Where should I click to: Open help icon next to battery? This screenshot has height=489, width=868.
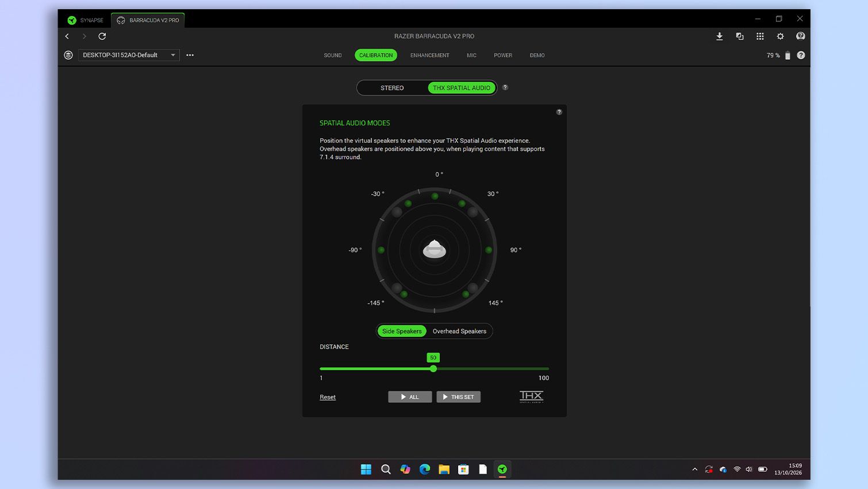point(801,55)
